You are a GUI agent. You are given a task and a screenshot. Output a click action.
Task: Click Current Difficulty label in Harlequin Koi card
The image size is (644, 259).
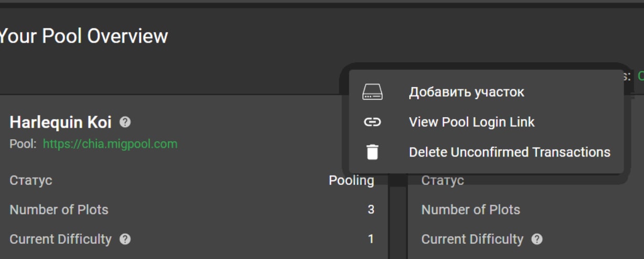tap(61, 240)
